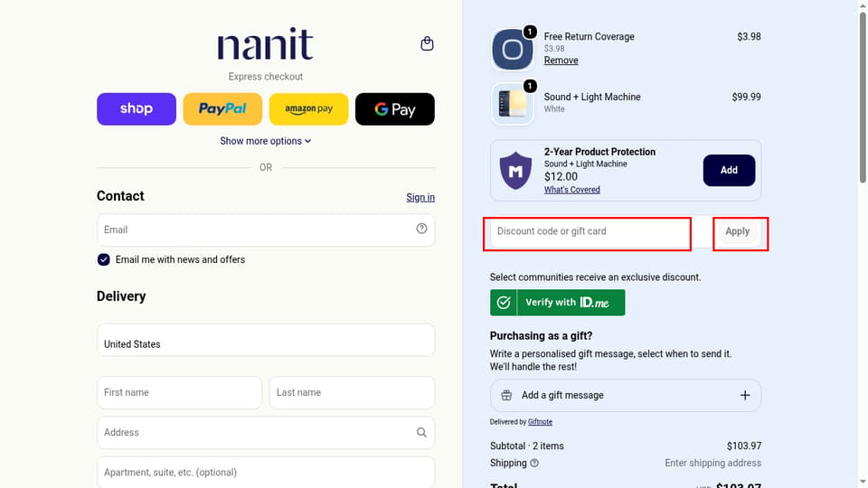Open the United States country dropdown
868x488 pixels.
coord(266,340)
